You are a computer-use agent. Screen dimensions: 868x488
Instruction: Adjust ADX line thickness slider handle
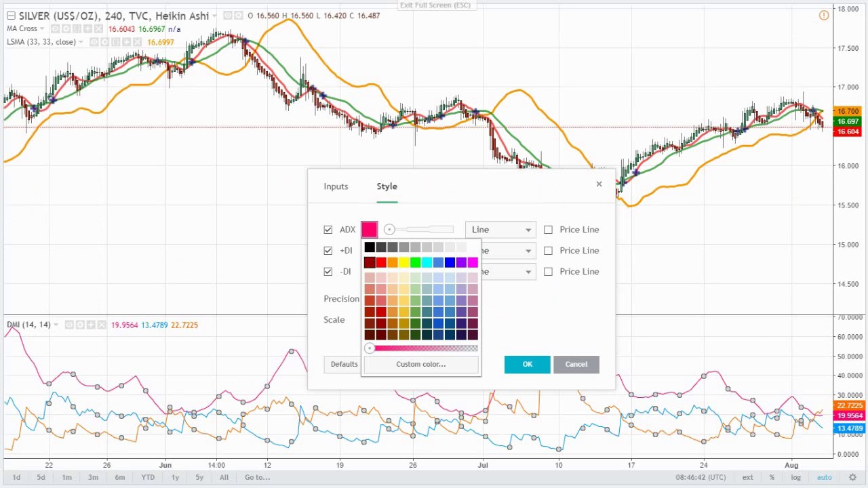[389, 230]
